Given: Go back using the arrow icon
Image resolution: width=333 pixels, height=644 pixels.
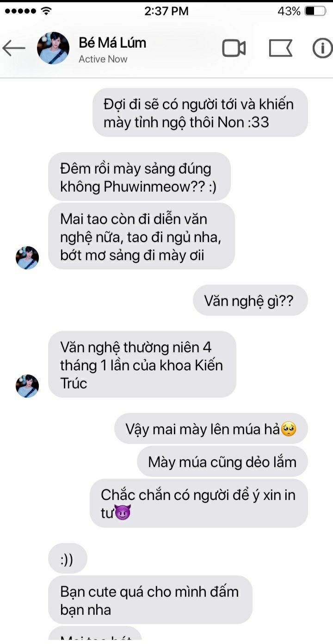Looking at the screenshot, I should (x=14, y=48).
